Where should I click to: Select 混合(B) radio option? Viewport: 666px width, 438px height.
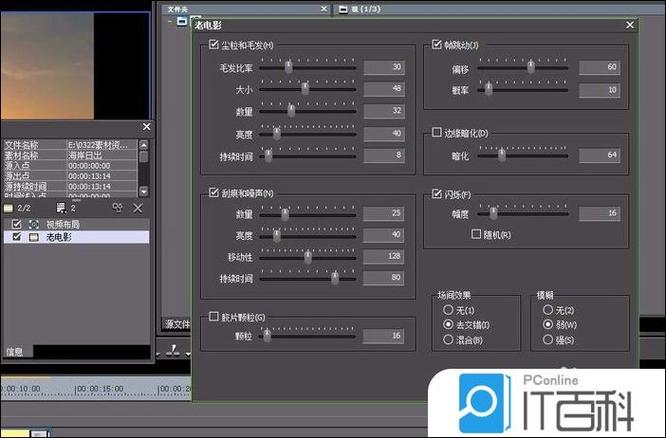[x=448, y=339]
